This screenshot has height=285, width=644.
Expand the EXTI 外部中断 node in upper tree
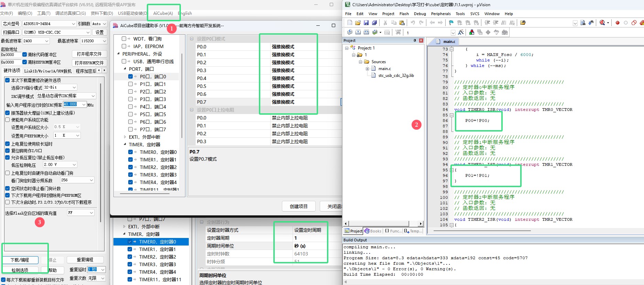pyautogui.click(x=125, y=137)
